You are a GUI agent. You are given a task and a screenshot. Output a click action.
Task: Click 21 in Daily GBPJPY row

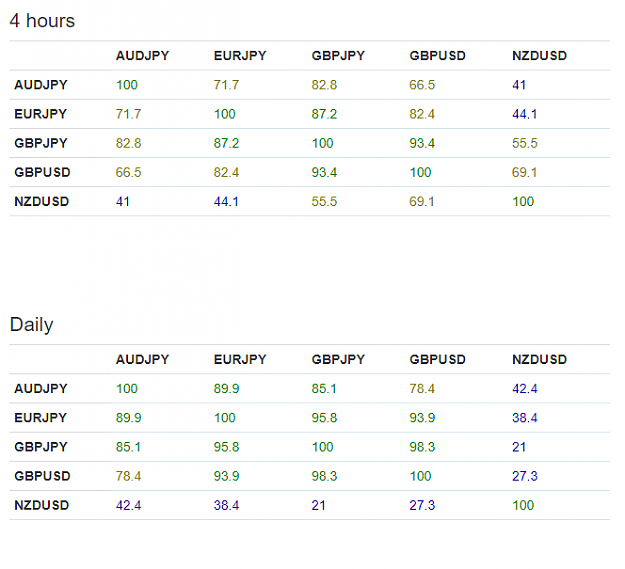(x=519, y=447)
